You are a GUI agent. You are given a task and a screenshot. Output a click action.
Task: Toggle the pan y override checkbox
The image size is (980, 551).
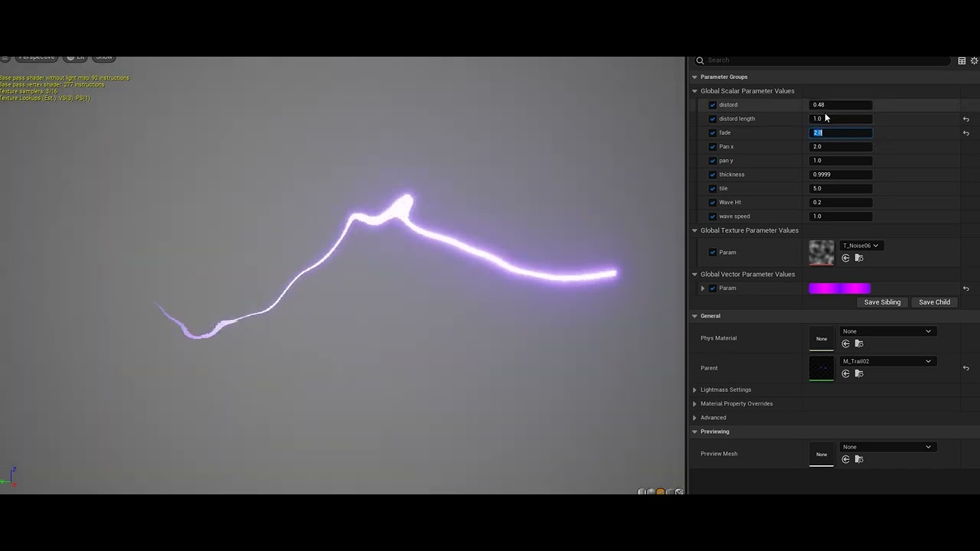pyautogui.click(x=713, y=161)
